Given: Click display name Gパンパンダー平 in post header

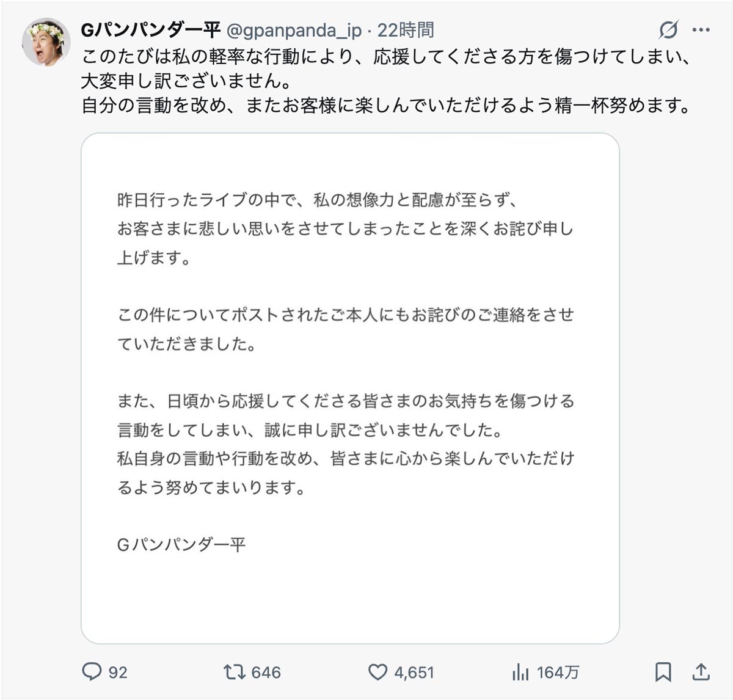Looking at the screenshot, I should tap(150, 30).
